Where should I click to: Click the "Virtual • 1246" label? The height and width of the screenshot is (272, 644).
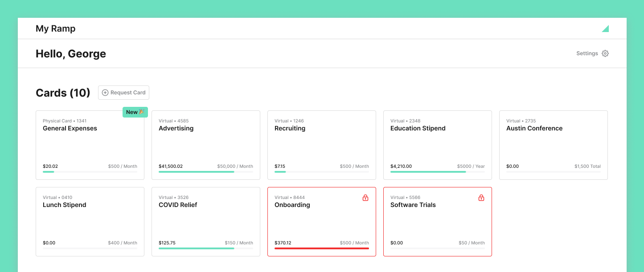[x=289, y=121]
